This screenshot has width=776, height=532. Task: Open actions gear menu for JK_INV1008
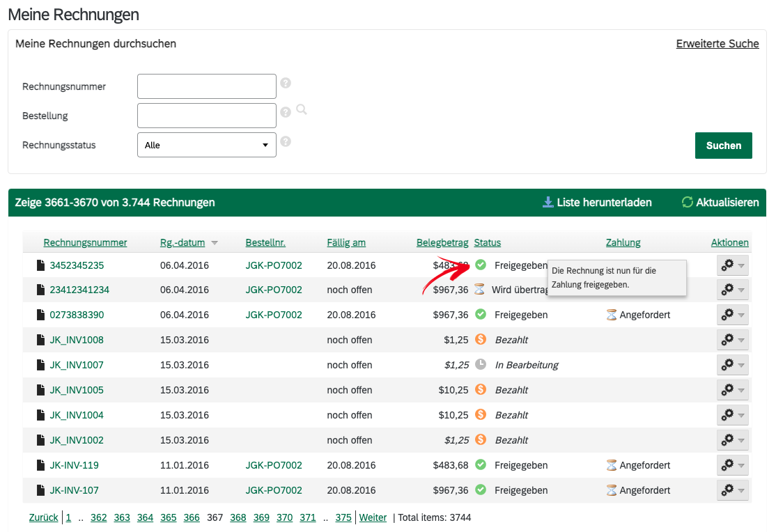click(x=732, y=340)
